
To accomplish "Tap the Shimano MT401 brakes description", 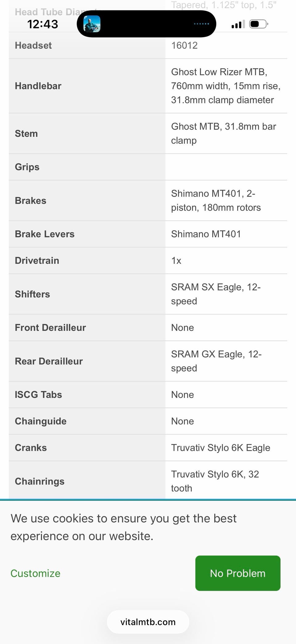I will click(x=216, y=201).
